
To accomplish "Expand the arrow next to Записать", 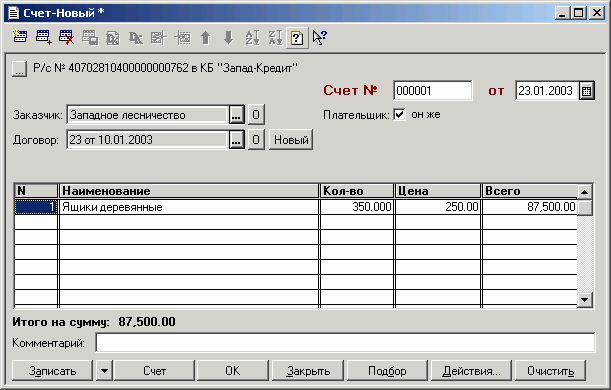I will 104,371.
